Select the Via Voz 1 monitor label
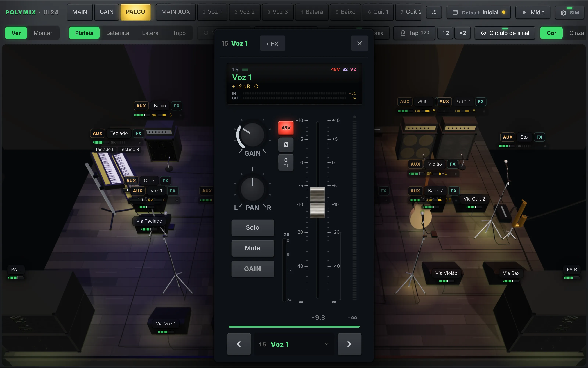The height and width of the screenshot is (368, 588). click(x=166, y=324)
